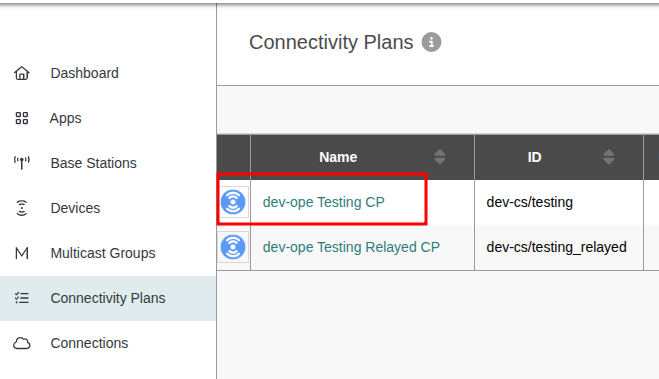The image size is (659, 379).
Task: Click the Multicast Groups M icon
Action: coord(22,253)
